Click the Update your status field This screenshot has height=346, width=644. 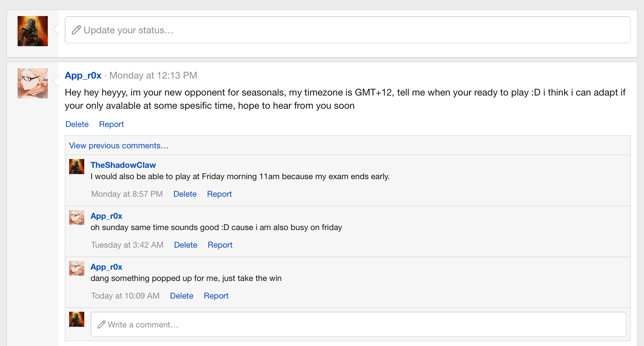tap(347, 30)
